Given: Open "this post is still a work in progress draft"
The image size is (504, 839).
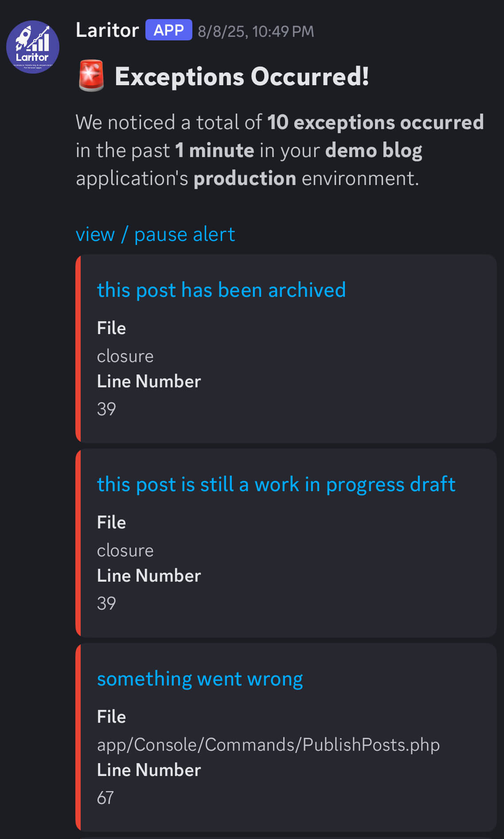Looking at the screenshot, I should [276, 484].
